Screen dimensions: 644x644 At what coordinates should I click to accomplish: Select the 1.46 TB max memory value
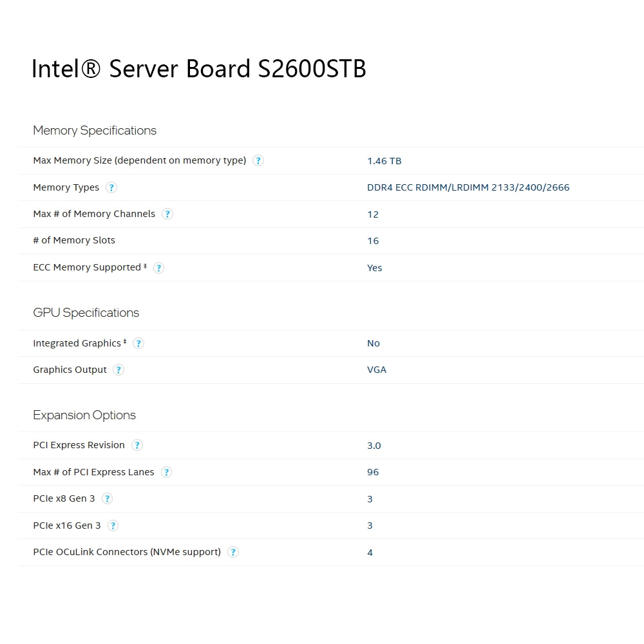[x=384, y=161]
